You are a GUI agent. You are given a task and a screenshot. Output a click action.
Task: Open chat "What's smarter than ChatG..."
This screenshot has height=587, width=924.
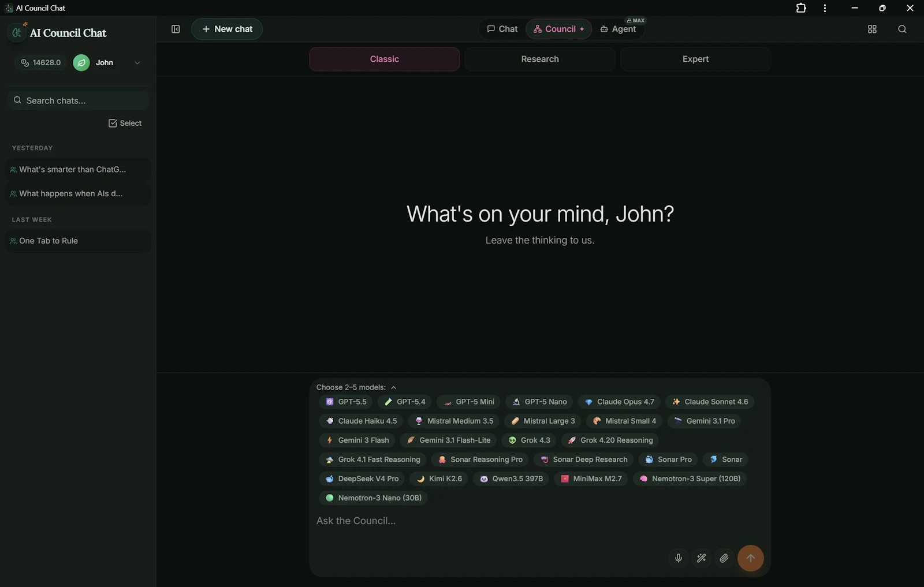click(78, 170)
